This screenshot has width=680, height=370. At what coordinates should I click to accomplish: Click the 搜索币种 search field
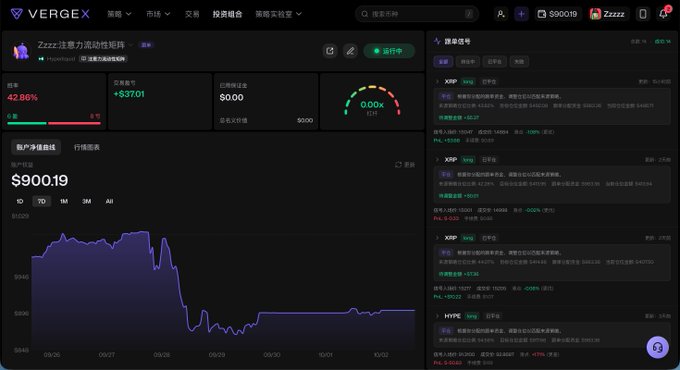[x=417, y=14]
